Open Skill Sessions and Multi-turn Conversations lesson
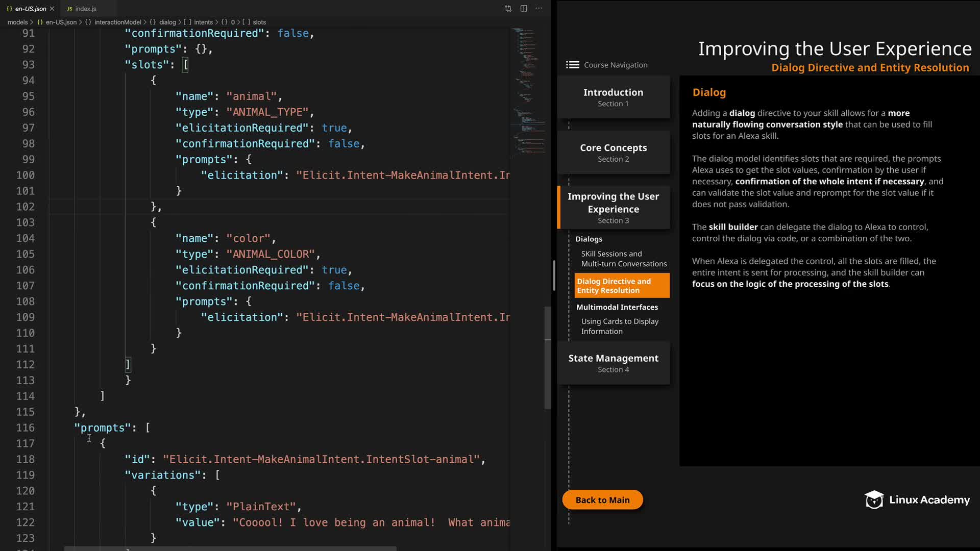Screen dimensions: 980x551 [x=623, y=259]
